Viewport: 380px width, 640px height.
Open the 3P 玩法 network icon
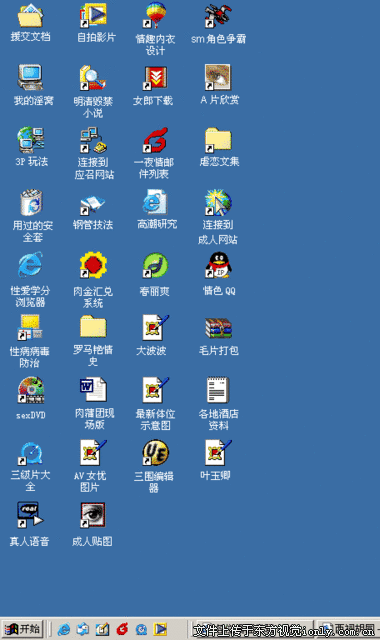click(31, 140)
